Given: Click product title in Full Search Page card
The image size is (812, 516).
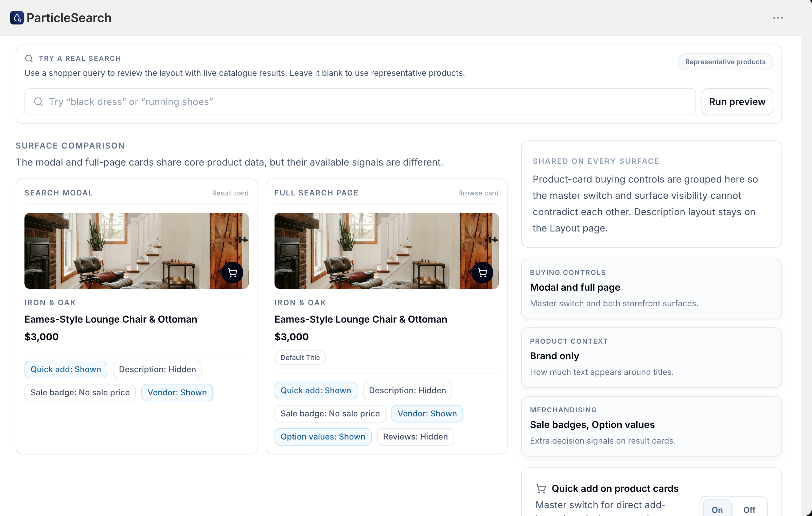Looking at the screenshot, I should (x=361, y=319).
